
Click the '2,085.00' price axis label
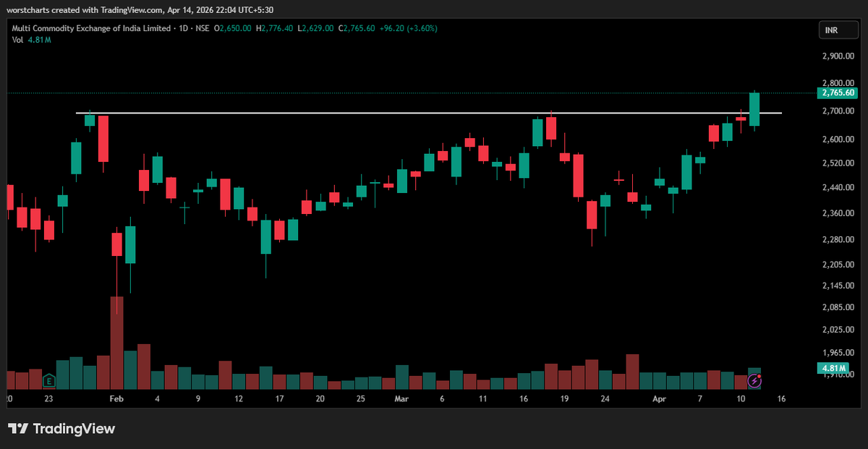pos(838,308)
